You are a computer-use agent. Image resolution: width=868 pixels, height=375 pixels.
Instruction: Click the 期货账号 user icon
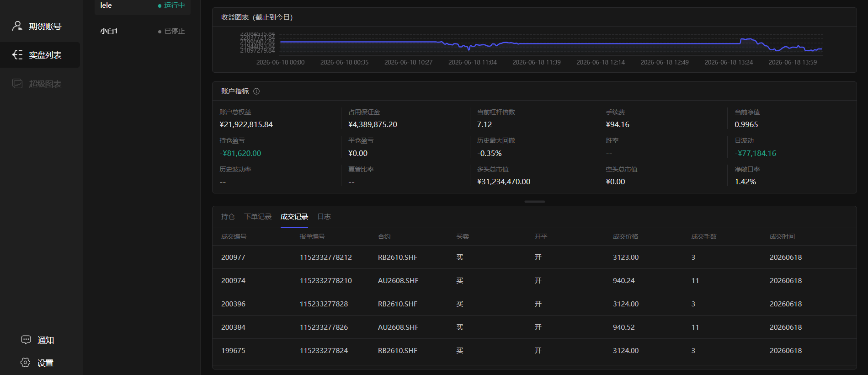[x=17, y=26]
